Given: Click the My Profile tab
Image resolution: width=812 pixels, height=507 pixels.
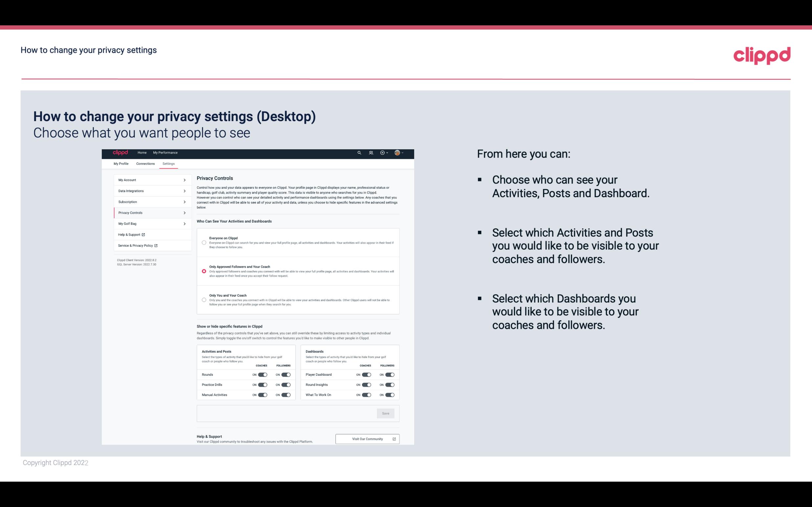Looking at the screenshot, I should pos(121,163).
